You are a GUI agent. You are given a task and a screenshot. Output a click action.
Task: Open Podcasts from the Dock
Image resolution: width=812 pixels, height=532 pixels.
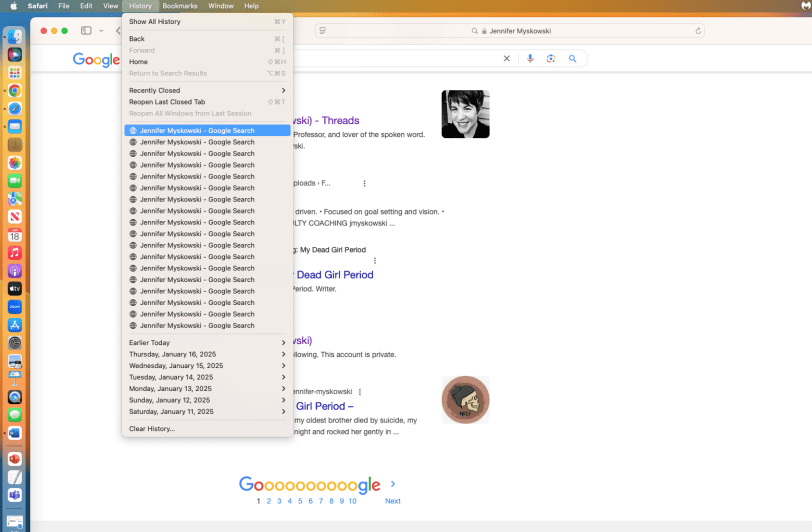tap(14, 270)
